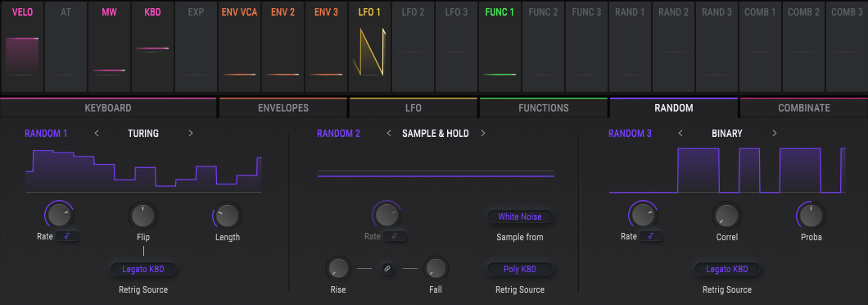The image size is (868, 305).
Task: Toggle Random 2 Rate tempo sync note icon
Action: click(396, 236)
